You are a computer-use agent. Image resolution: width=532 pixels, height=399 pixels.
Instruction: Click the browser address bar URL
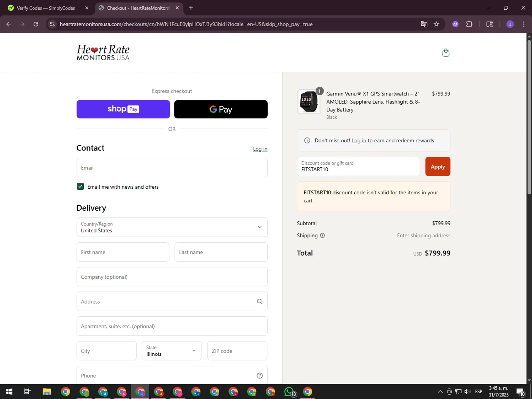tap(186, 24)
